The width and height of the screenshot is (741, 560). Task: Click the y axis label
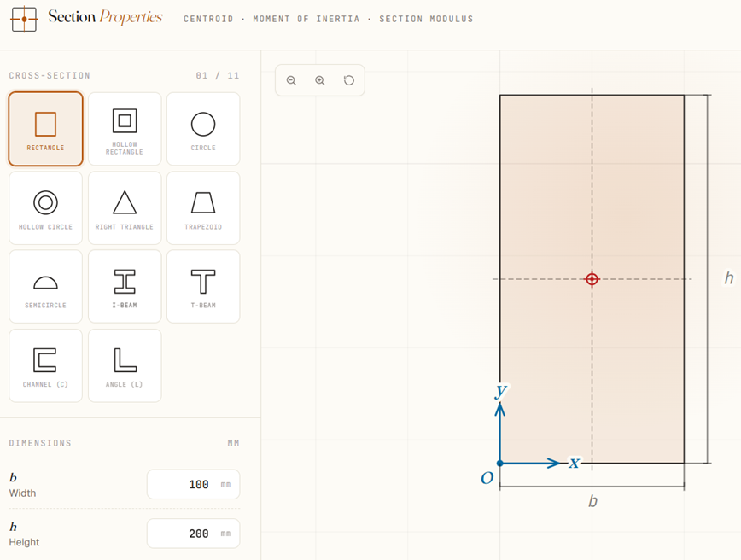coord(501,390)
